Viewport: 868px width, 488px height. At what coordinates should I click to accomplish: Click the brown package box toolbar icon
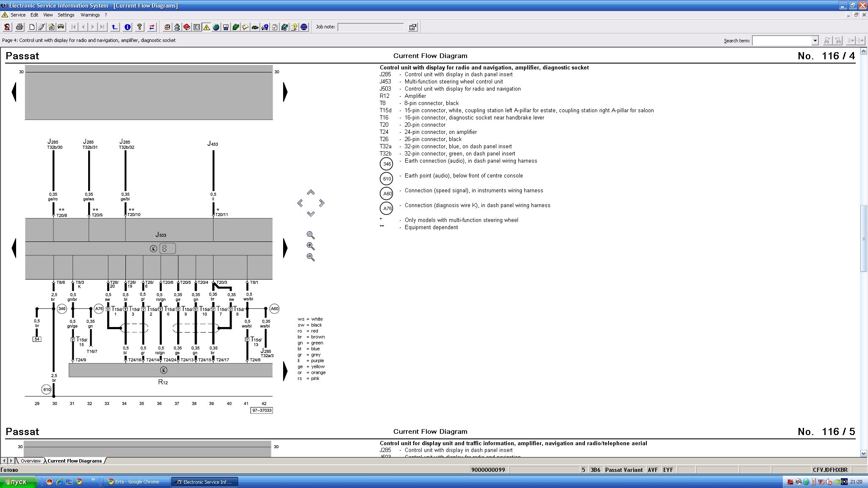click(167, 27)
